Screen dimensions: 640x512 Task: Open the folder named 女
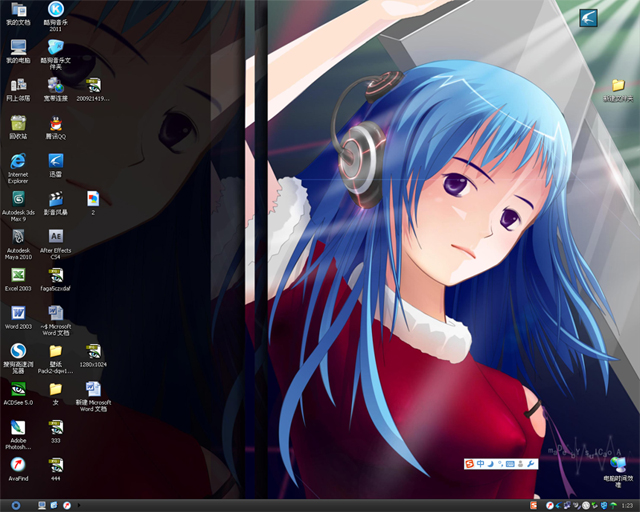point(56,393)
